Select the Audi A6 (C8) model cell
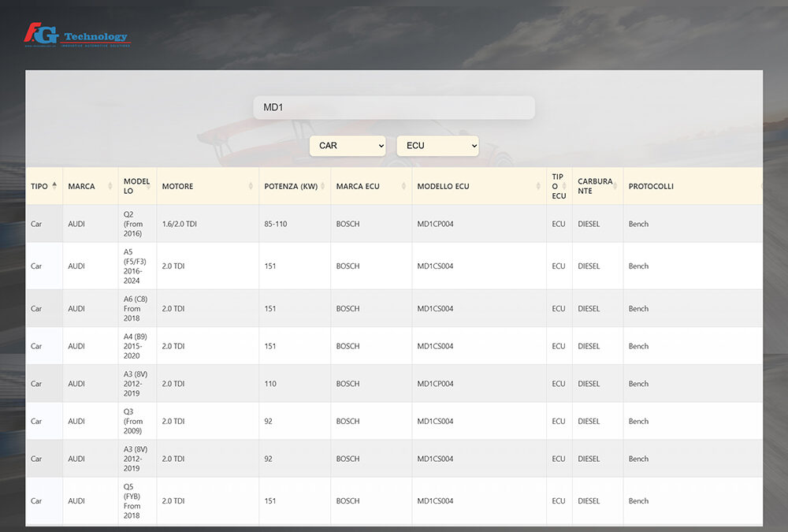The image size is (788, 532). coord(135,308)
